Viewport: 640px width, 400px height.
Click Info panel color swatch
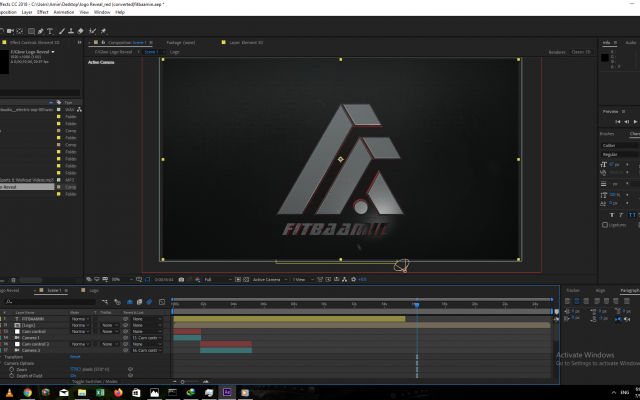click(x=605, y=58)
